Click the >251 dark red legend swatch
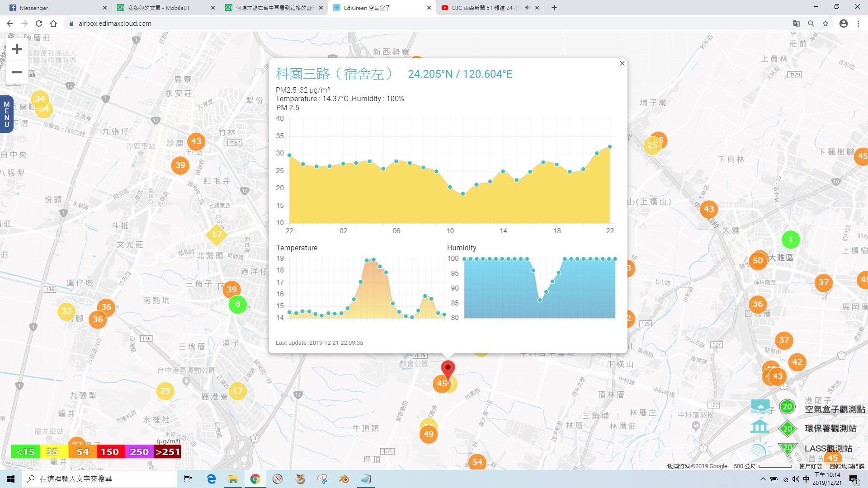Image resolution: width=868 pixels, height=488 pixels. point(167,451)
